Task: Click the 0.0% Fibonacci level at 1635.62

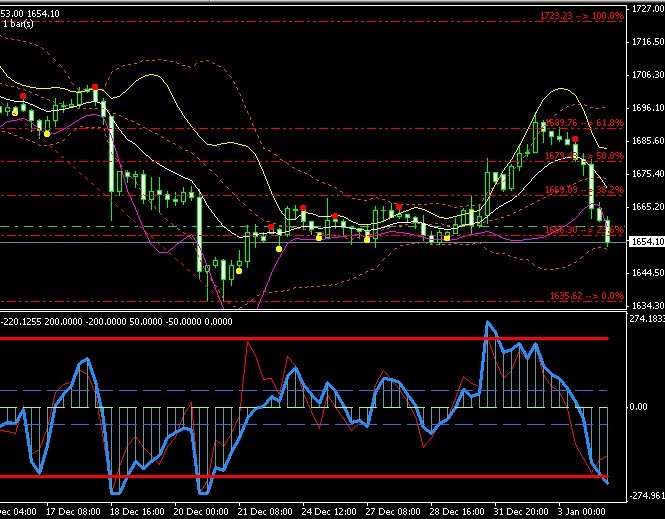Action: (586, 296)
